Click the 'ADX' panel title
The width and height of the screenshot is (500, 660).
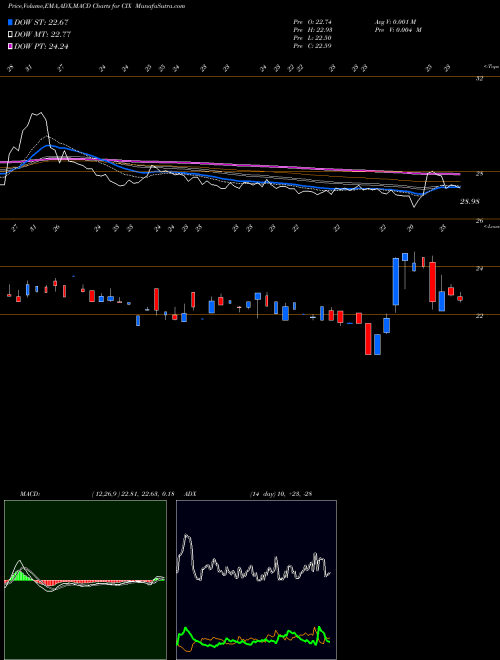191,494
